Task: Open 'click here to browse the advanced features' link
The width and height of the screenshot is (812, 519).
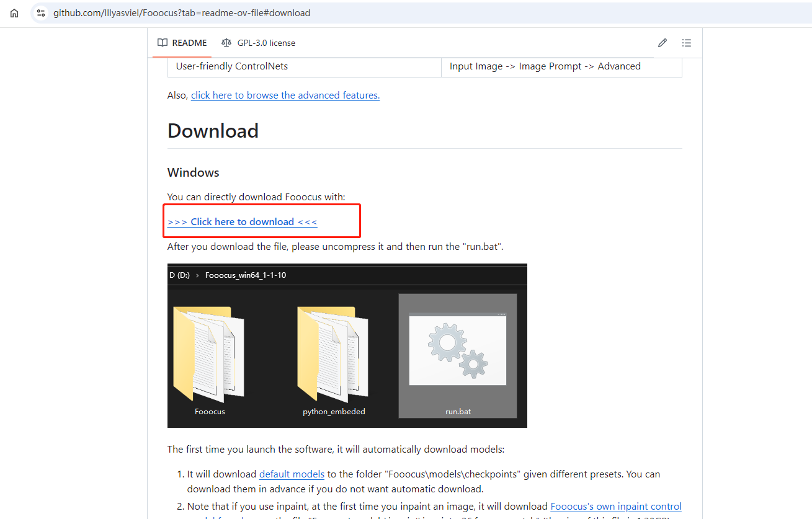Action: pos(285,95)
